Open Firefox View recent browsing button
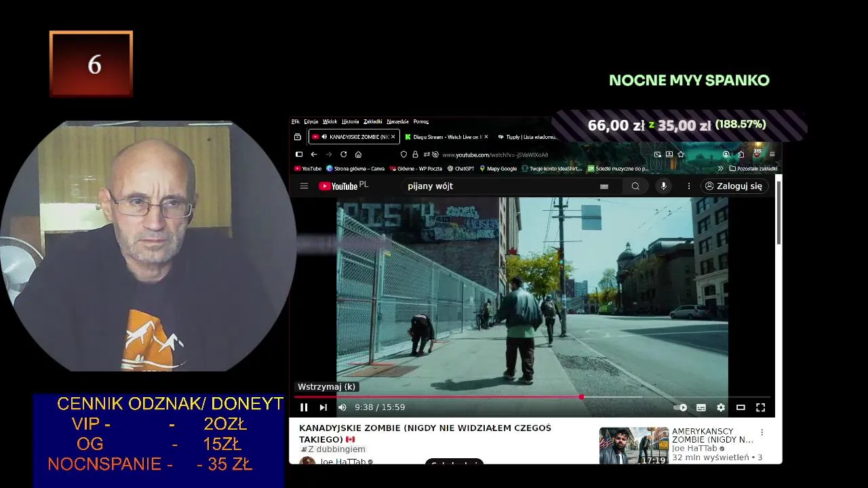868x488 pixels. coord(298,137)
